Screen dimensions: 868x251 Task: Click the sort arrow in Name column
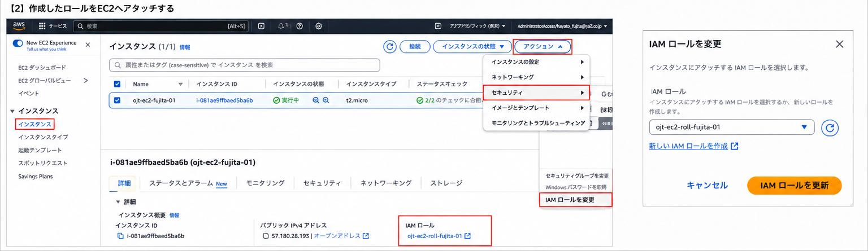click(181, 84)
